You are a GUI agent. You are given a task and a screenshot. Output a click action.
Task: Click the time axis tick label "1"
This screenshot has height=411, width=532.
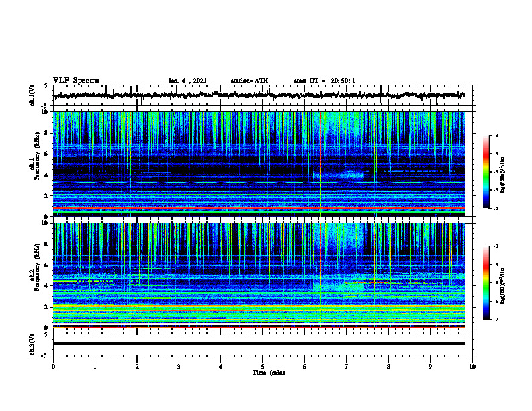pos(95,367)
